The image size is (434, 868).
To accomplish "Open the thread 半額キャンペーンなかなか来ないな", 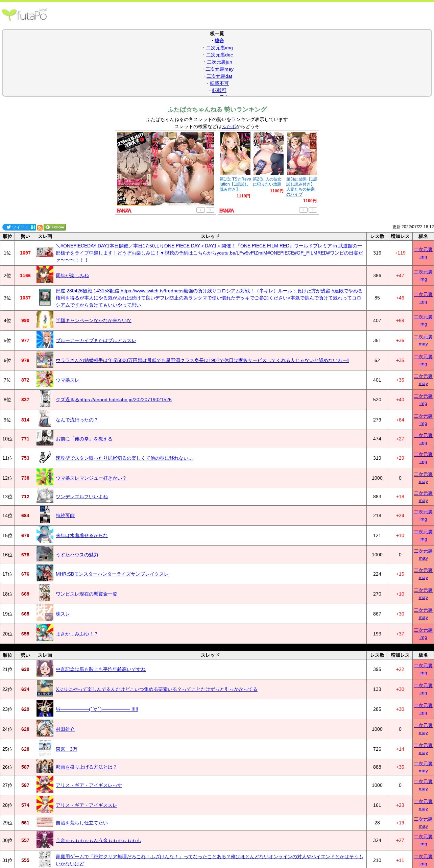I will 94,320.
